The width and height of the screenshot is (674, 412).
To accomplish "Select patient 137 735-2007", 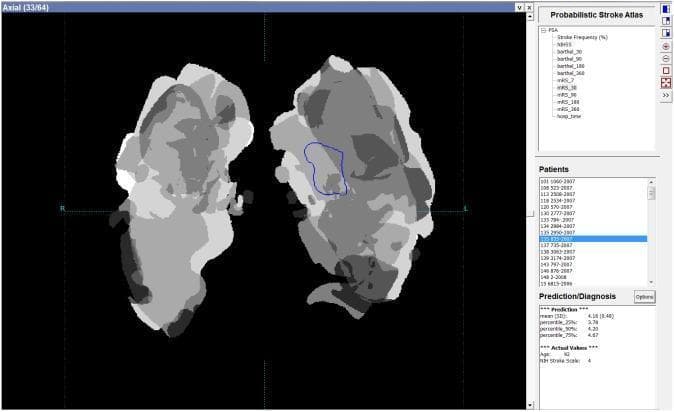I will 556,245.
